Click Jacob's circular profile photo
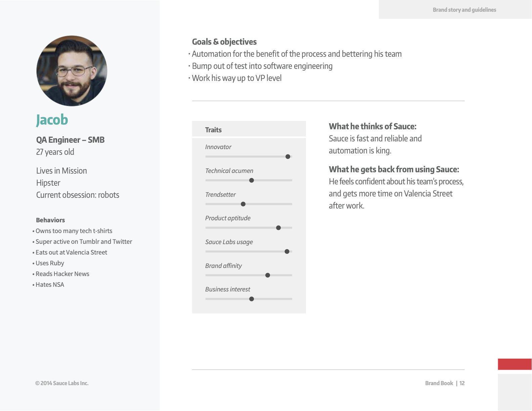Viewport: 532px width, 411px height. 72,71
